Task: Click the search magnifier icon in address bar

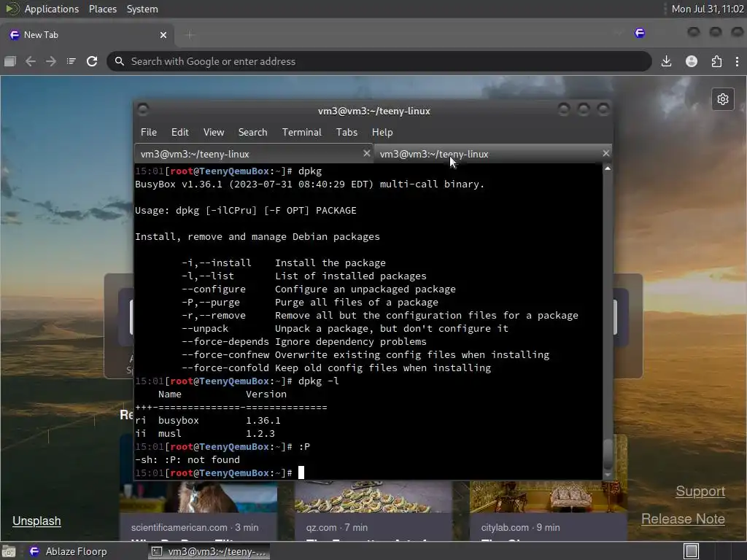Action: (x=120, y=61)
